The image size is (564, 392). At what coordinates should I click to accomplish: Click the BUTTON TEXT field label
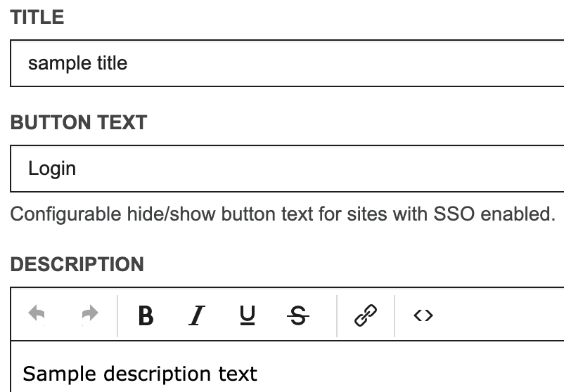(78, 122)
